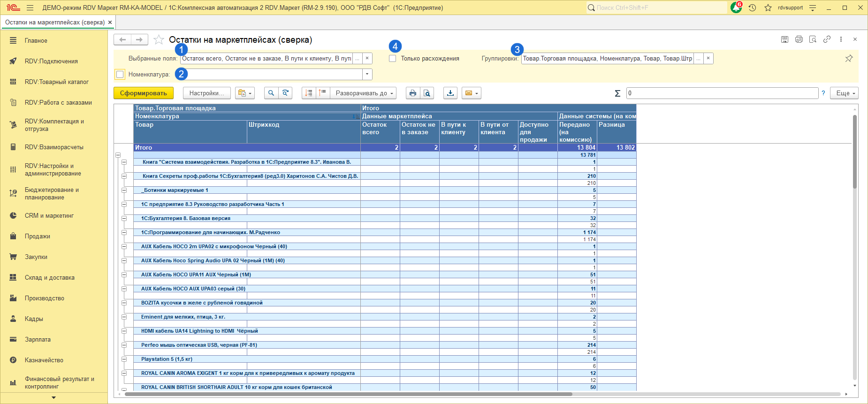Add report to favorites with star icon

[x=159, y=40]
